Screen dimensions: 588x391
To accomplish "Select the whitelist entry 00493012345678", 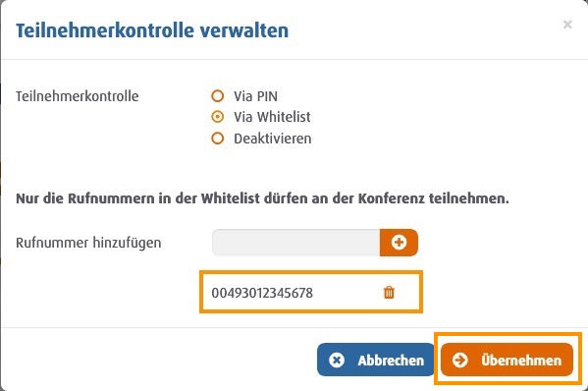I will pos(262,293).
